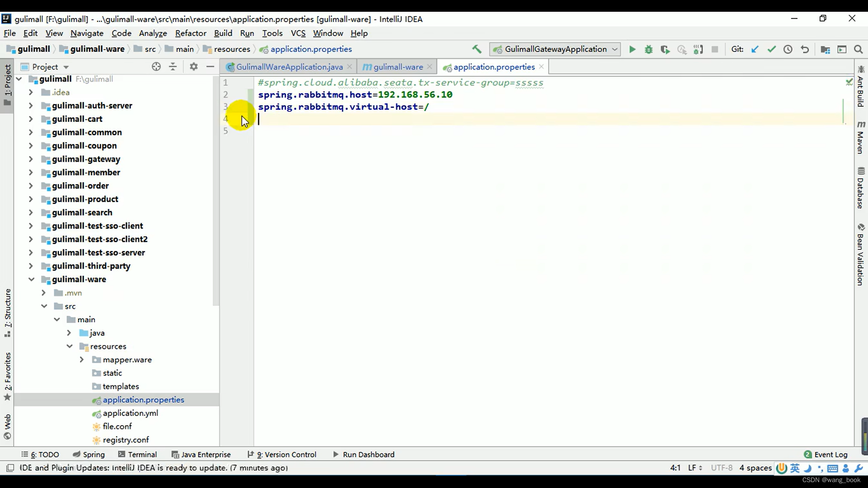Open the TODO tool window
868x488 pixels.
point(40,455)
